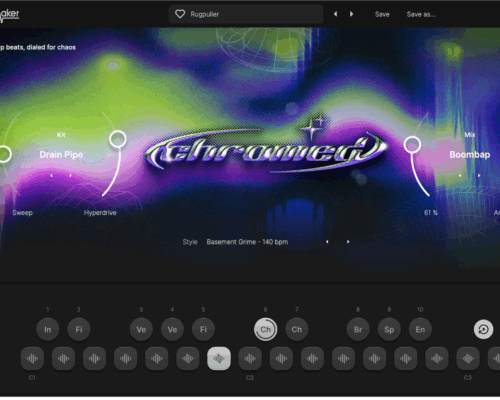Trigger the fifth drum pad after C2

pos(406,359)
